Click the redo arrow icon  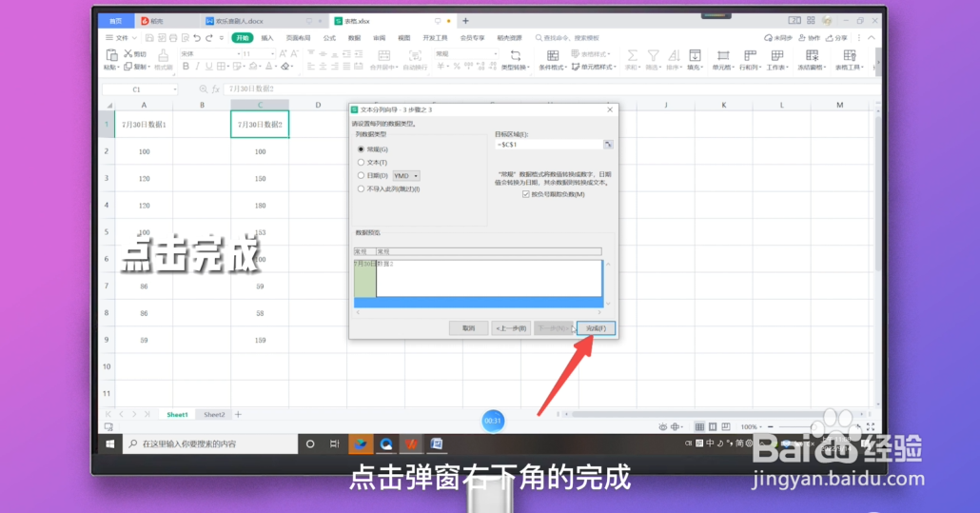(x=209, y=38)
